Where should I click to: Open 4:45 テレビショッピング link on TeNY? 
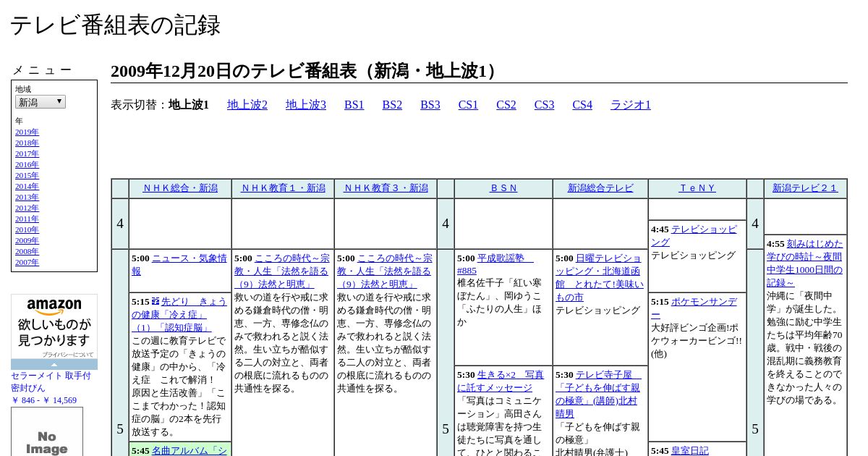694,236
